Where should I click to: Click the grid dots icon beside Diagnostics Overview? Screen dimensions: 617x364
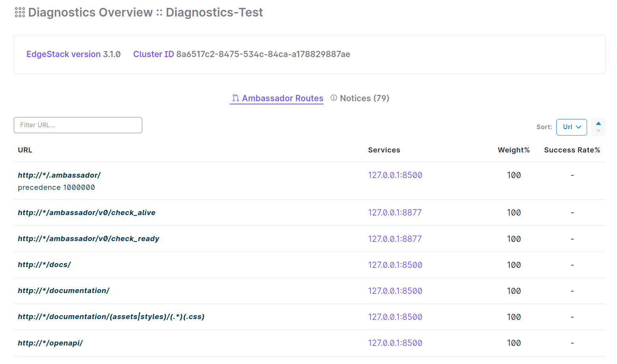pos(20,13)
